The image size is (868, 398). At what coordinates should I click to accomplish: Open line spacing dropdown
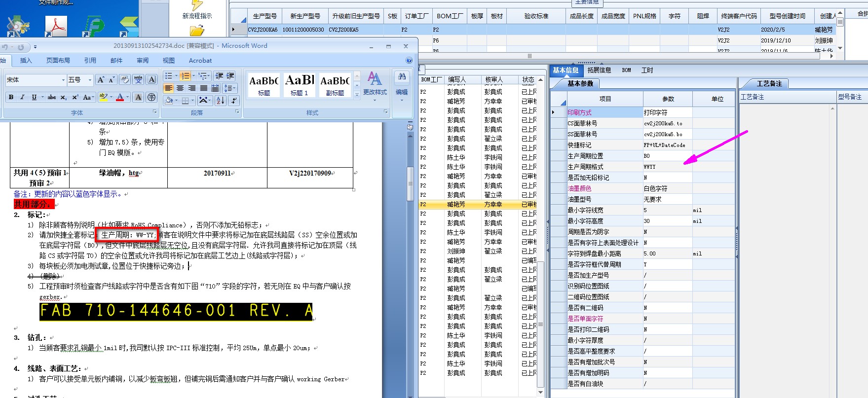click(229, 88)
